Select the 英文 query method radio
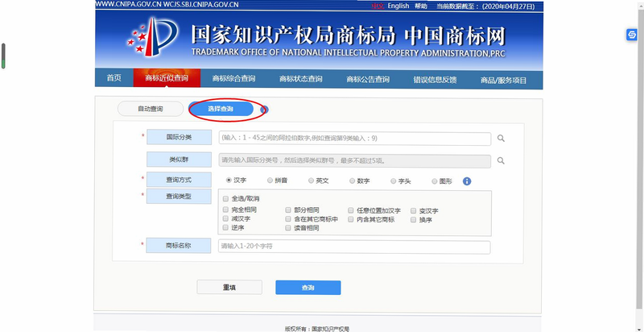This screenshot has width=644, height=332. (311, 181)
